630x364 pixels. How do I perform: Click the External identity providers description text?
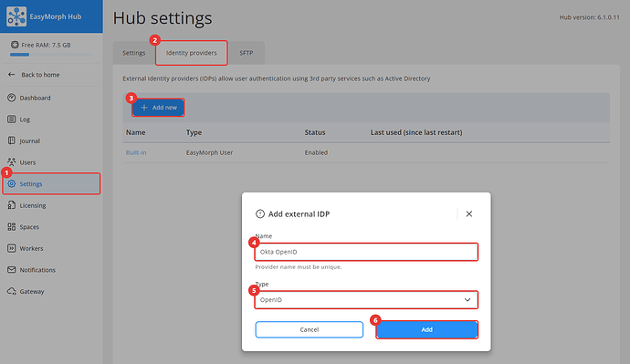click(x=277, y=78)
